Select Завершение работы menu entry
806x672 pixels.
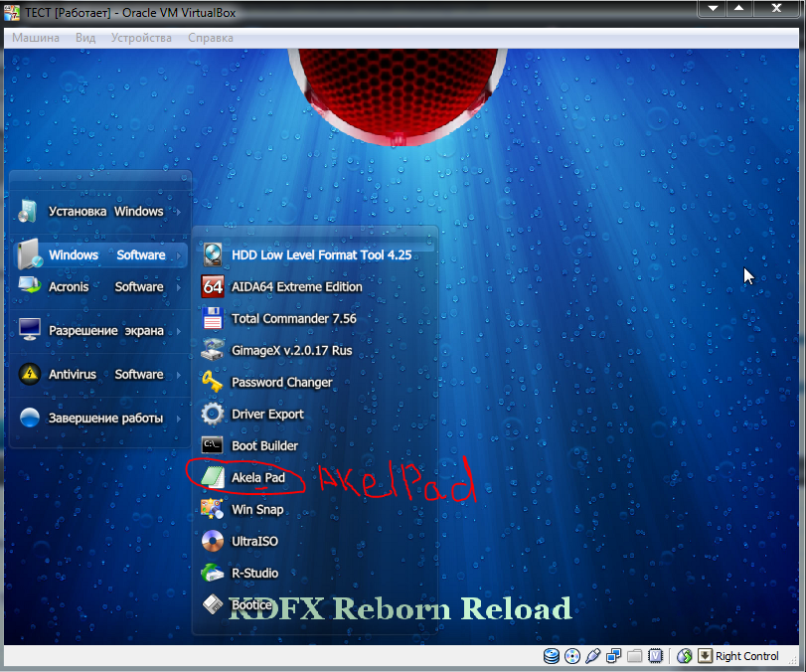99,418
